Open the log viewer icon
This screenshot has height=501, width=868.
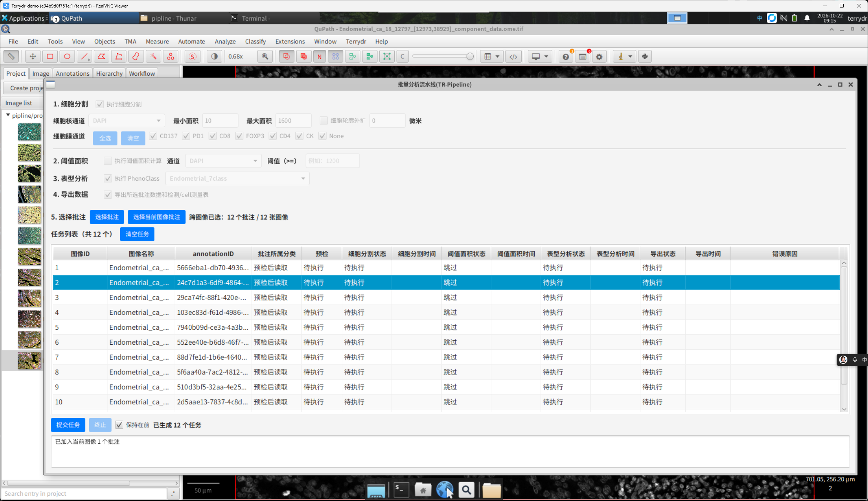[583, 56]
